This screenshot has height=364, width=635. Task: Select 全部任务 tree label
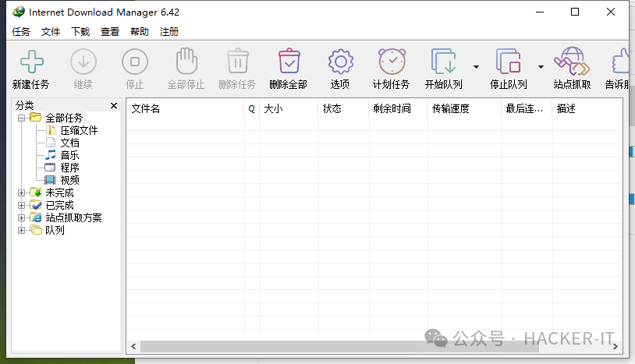coord(64,118)
